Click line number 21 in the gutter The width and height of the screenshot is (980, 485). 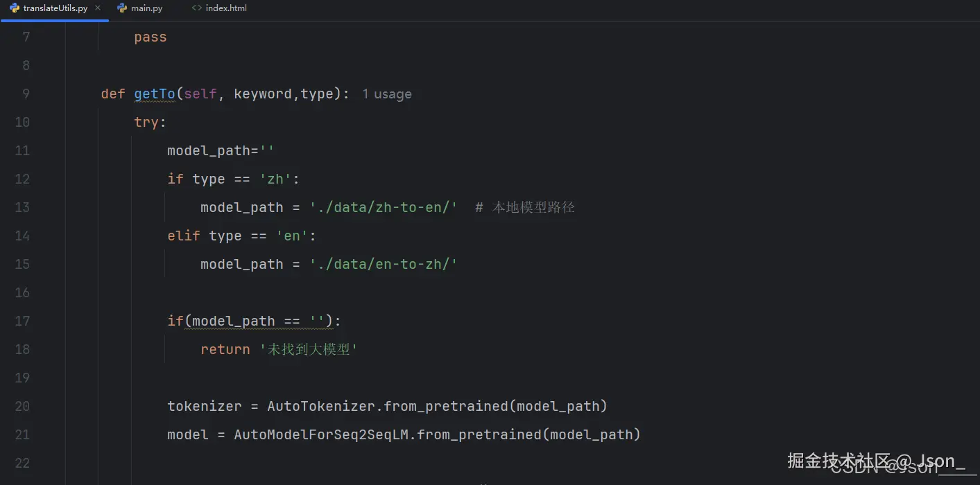(x=22, y=434)
